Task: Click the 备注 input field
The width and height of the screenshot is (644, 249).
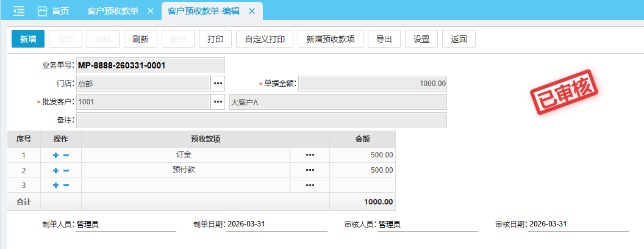Action: [261, 120]
